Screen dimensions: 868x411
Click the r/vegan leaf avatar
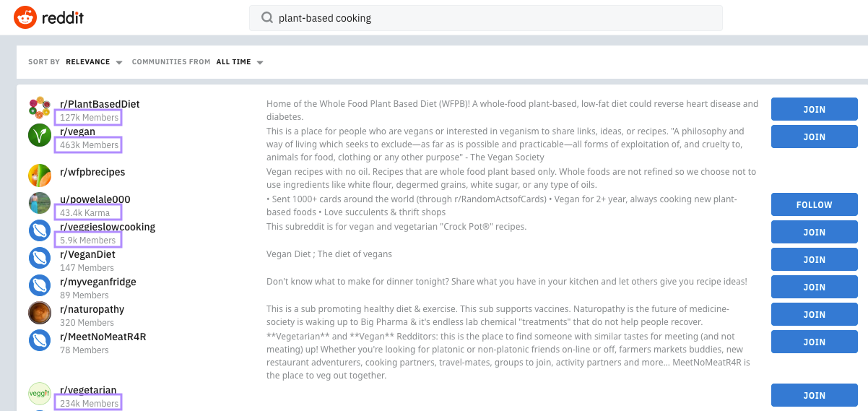[x=40, y=135]
